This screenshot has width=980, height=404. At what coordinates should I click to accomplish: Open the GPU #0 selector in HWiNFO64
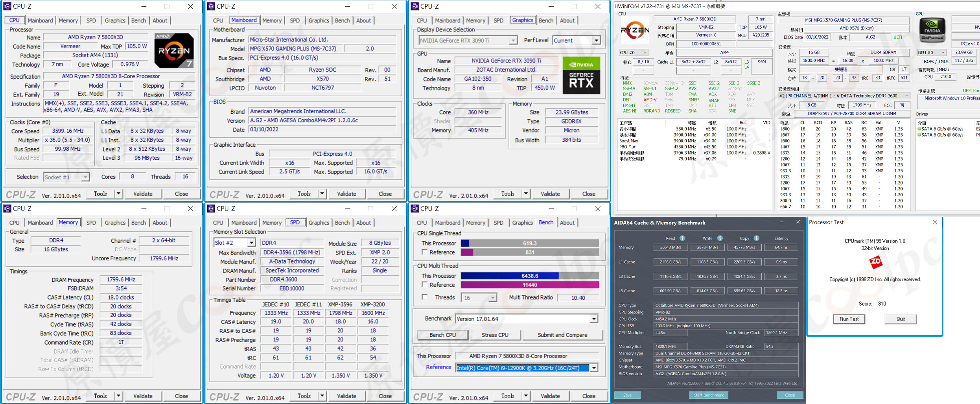[x=931, y=52]
